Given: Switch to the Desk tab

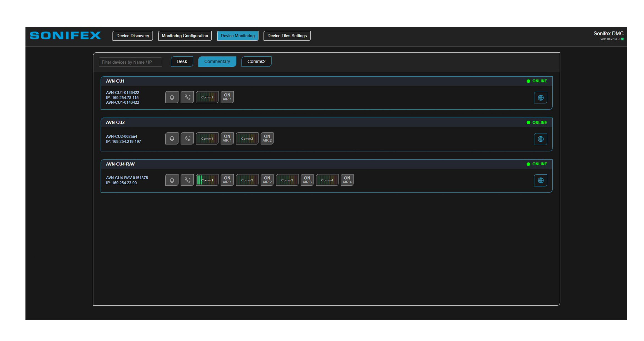Looking at the screenshot, I should coord(182,62).
